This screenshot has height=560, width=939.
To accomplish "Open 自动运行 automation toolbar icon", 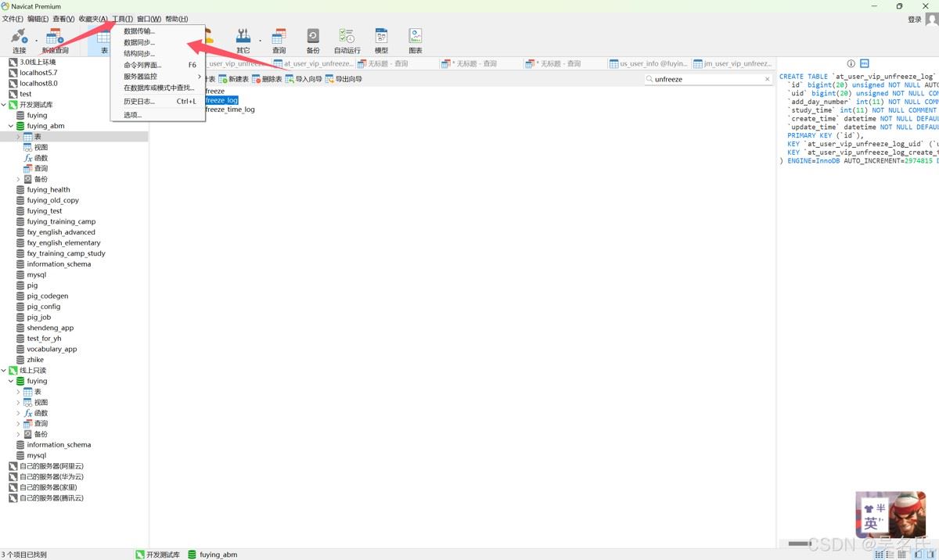I will 347,41.
